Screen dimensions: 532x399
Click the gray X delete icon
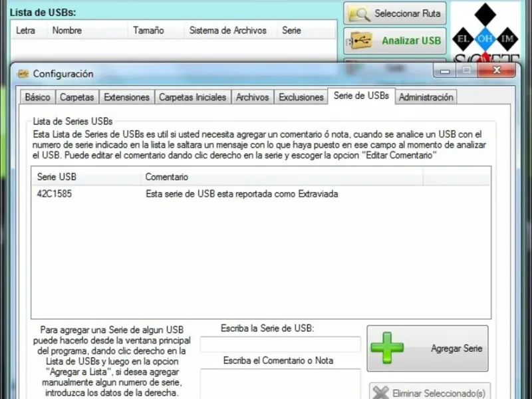(380, 393)
